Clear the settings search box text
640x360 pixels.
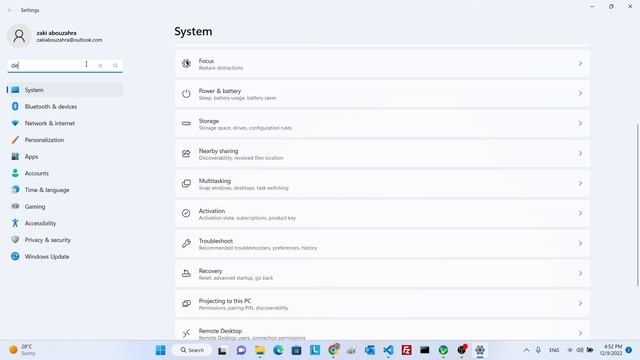tap(100, 65)
